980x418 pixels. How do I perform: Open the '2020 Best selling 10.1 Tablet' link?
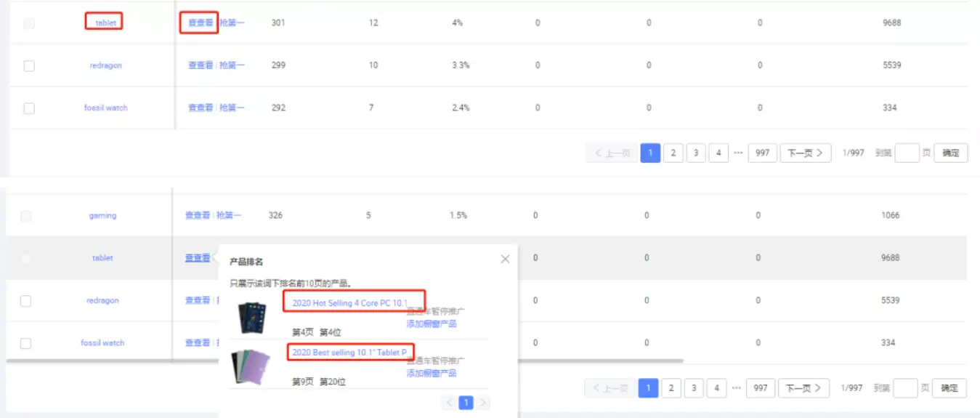click(x=349, y=353)
